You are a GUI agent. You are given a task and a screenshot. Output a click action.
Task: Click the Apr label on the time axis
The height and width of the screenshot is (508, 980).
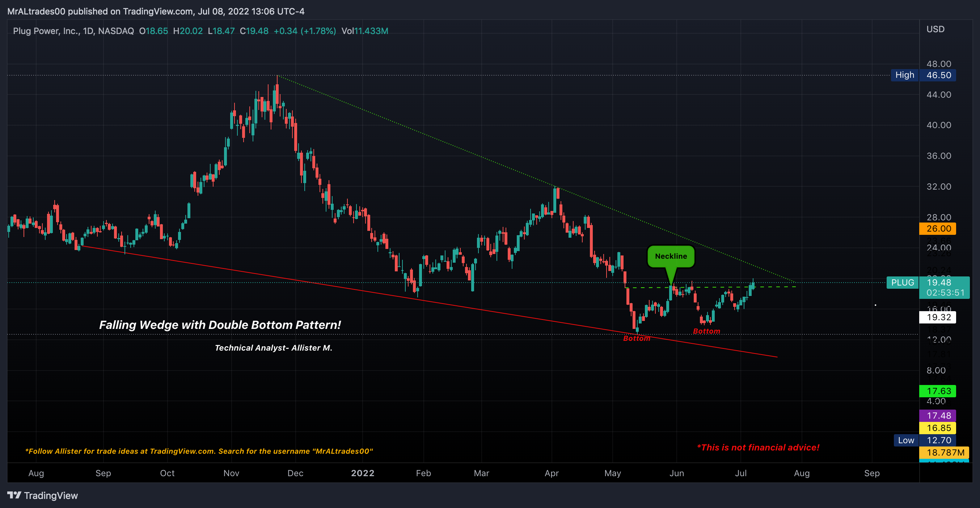pos(552,473)
